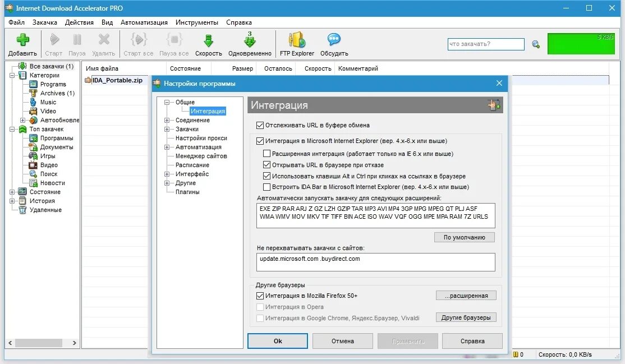The width and height of the screenshot is (625, 364).
Task: Launch FTP Explorer from toolbar
Action: (297, 39)
